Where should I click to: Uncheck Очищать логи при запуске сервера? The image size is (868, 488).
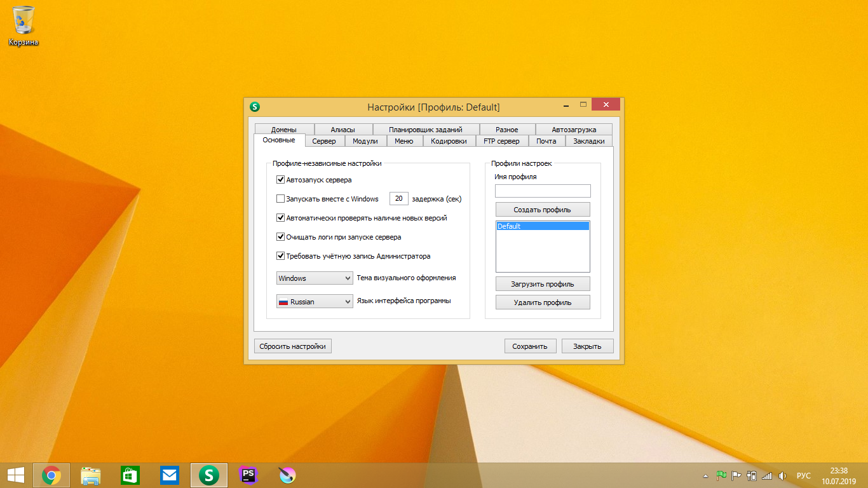click(x=281, y=237)
